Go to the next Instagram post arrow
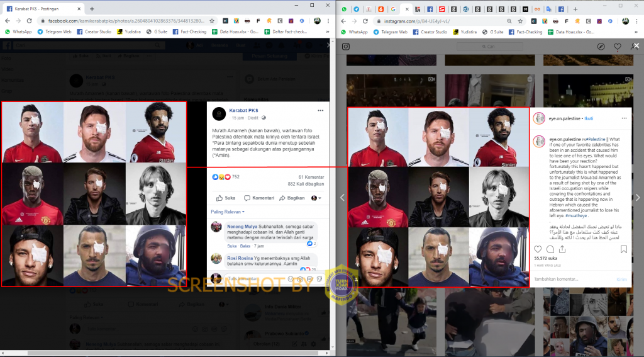The image size is (644, 357). click(x=638, y=198)
